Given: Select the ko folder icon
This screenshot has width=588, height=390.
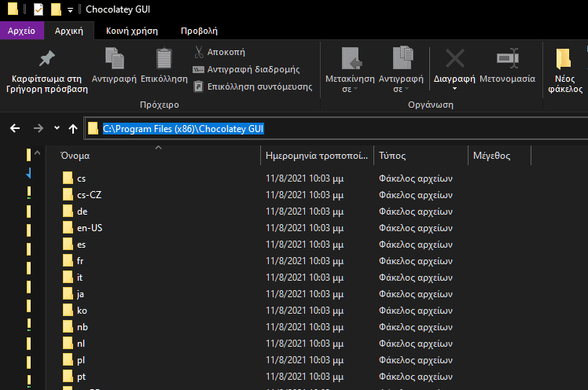Looking at the screenshot, I should 68,310.
